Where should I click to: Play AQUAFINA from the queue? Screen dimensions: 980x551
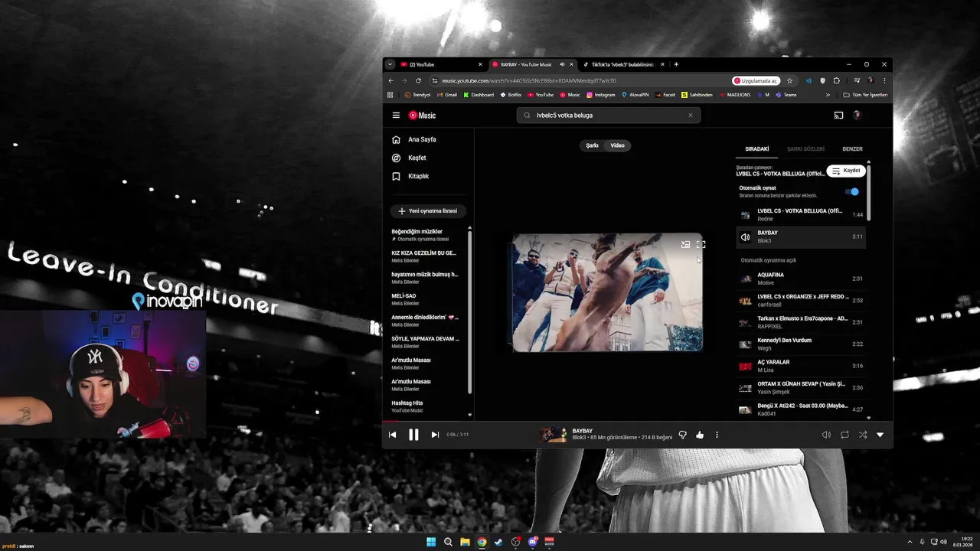pyautogui.click(x=801, y=279)
